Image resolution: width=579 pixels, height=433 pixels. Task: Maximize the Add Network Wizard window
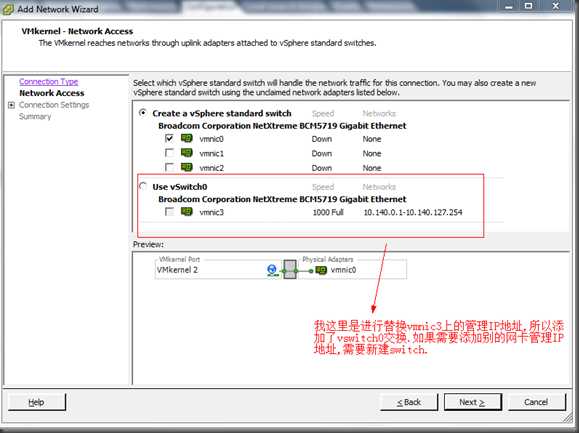click(529, 6)
